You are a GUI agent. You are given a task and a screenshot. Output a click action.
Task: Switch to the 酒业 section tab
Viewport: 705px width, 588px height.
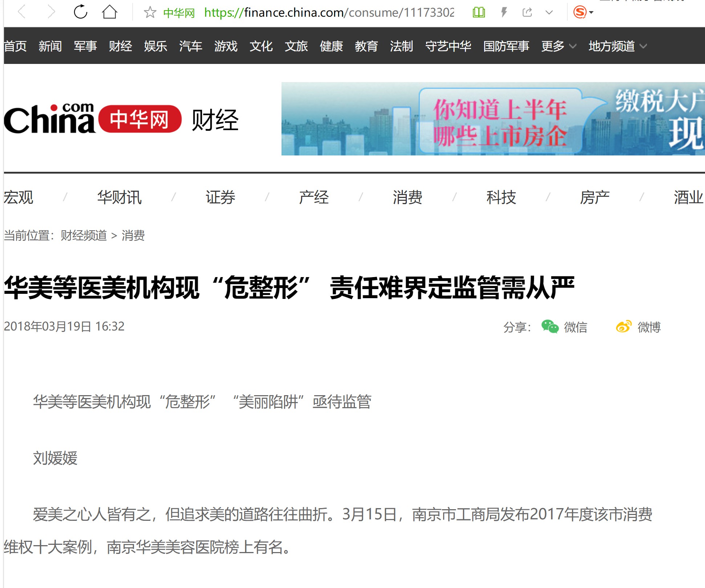[689, 197]
